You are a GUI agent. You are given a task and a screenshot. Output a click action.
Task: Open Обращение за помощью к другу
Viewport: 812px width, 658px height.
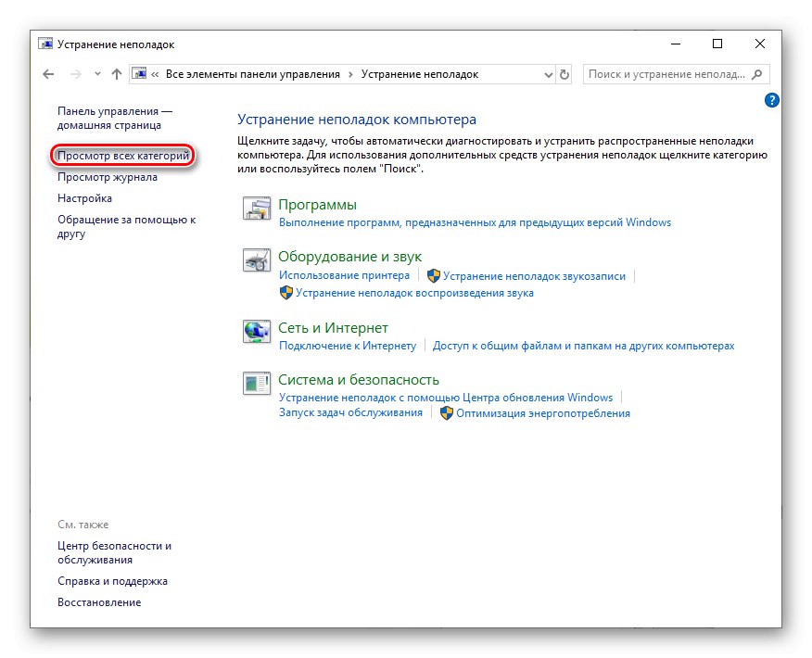[x=126, y=226]
